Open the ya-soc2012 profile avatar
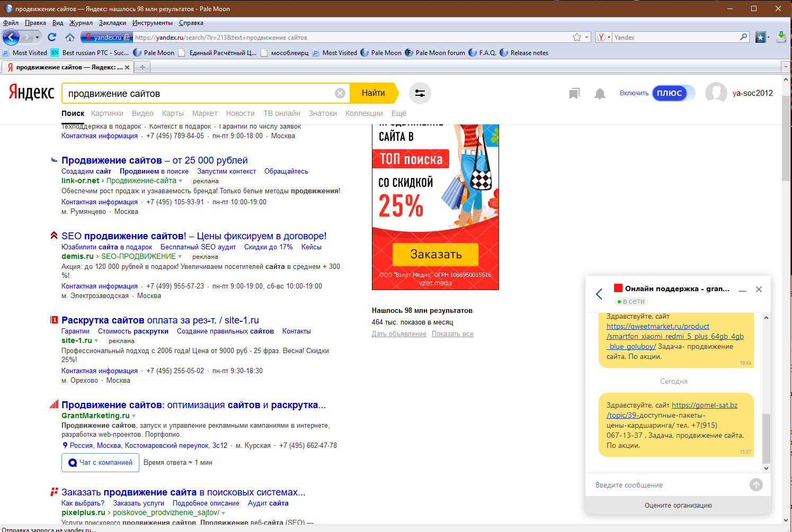 716,93
